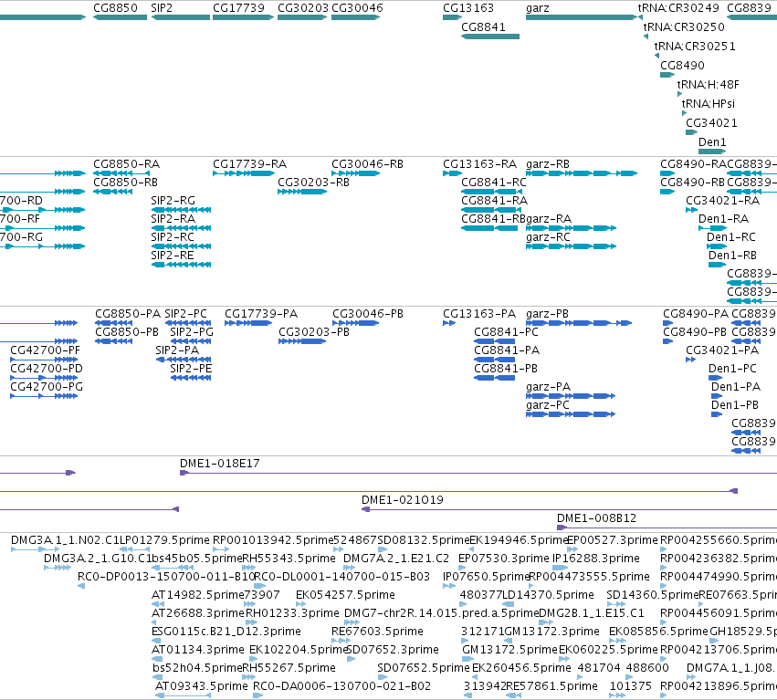
Task: Open the CG17739-PA protein label
Action: click(261, 314)
